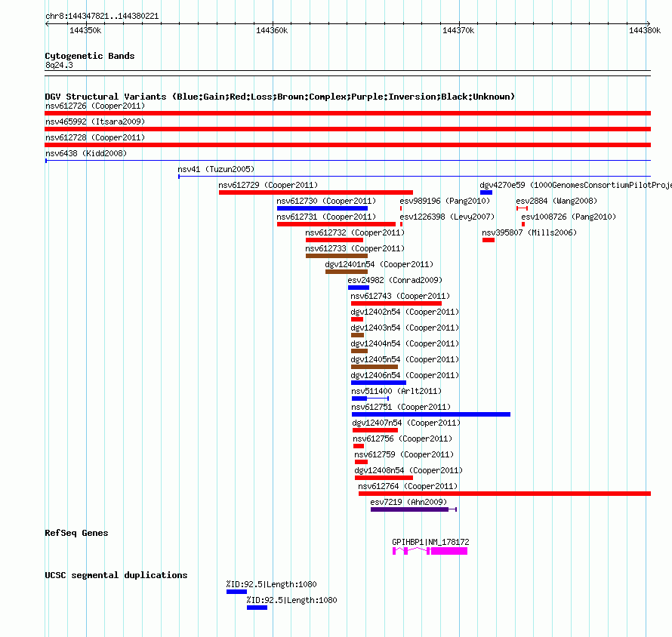Screen dimensions: 672x637
Task: Click the brown bar under dgv12401n54
Action: click(347, 272)
